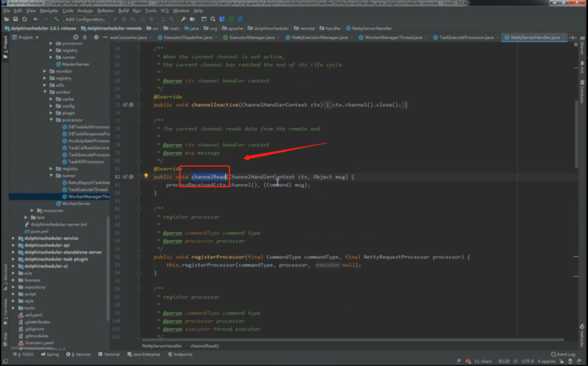Collapse the processor folder under worker
Screen dimensions: 588x366
51,120
